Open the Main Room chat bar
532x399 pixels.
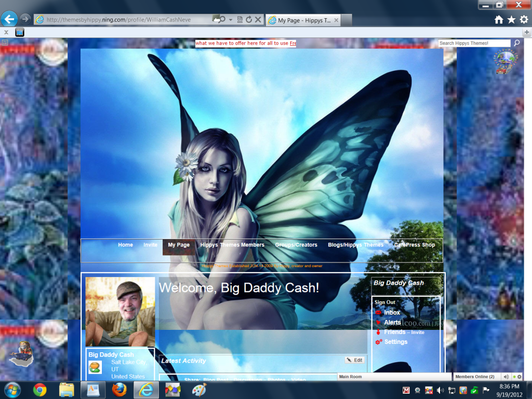(x=395, y=377)
